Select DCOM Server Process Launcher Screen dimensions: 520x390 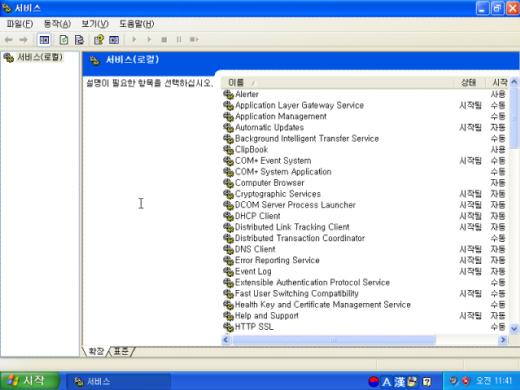coord(295,205)
